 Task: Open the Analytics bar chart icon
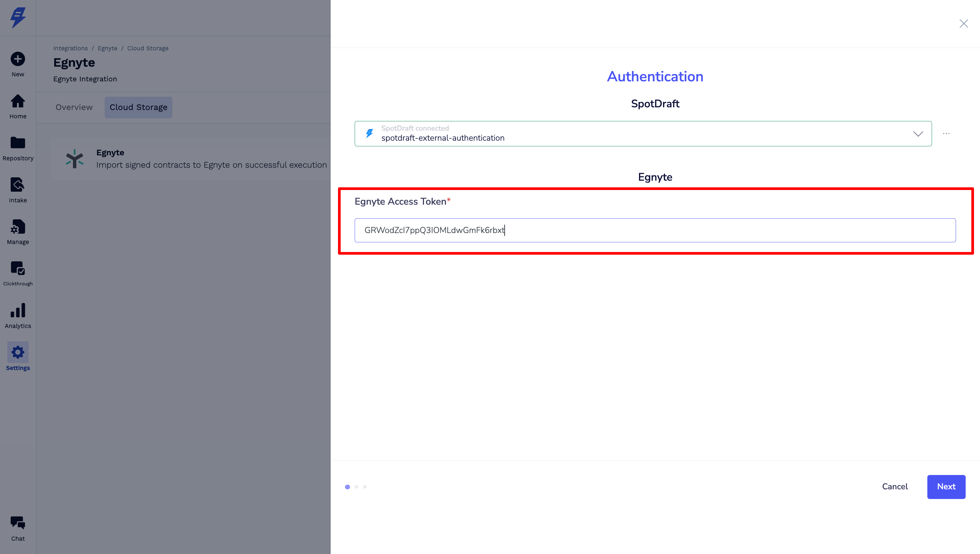(18, 310)
